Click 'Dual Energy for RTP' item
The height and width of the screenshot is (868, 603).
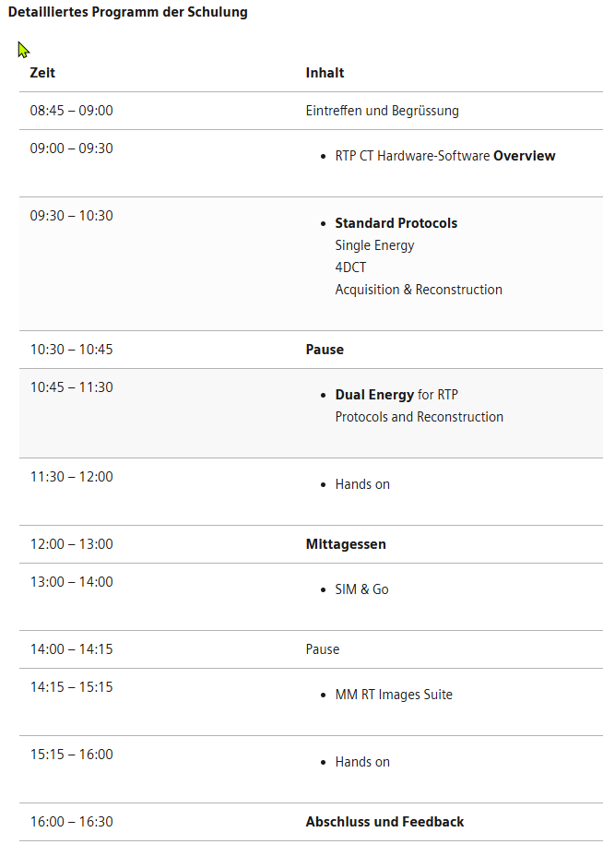point(396,395)
